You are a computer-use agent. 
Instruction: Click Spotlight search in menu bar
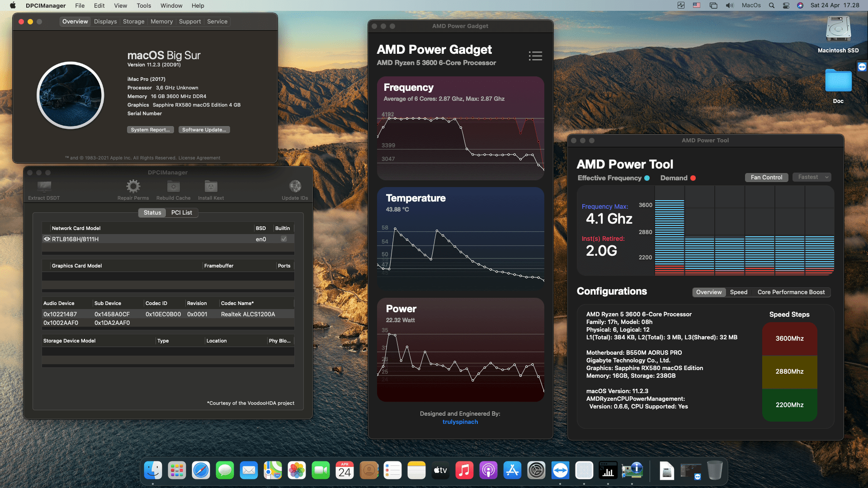(x=772, y=5)
